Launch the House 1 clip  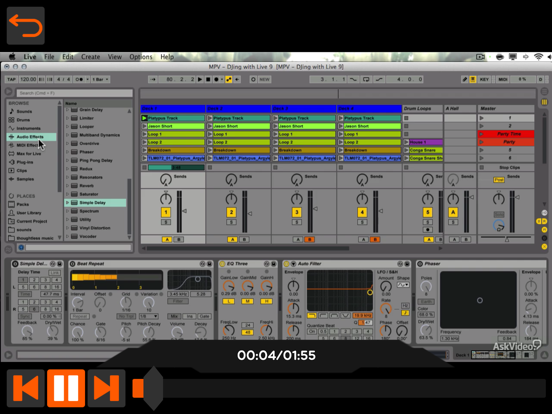tap(406, 142)
